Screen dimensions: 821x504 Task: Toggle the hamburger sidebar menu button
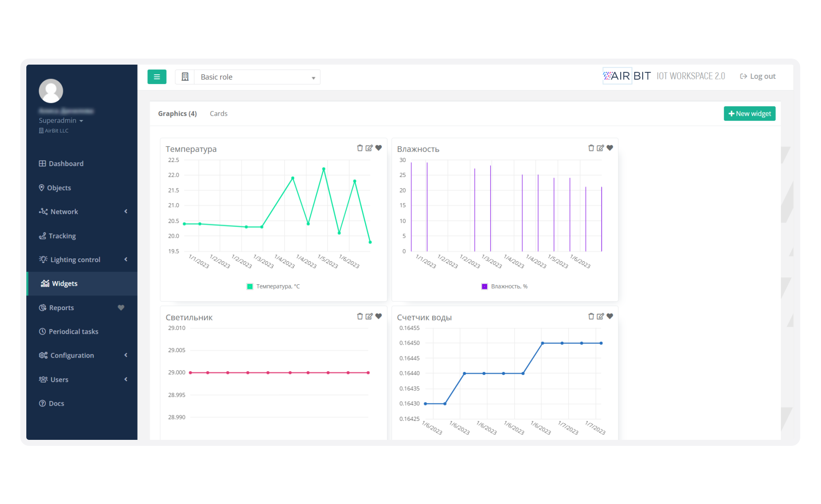[157, 77]
